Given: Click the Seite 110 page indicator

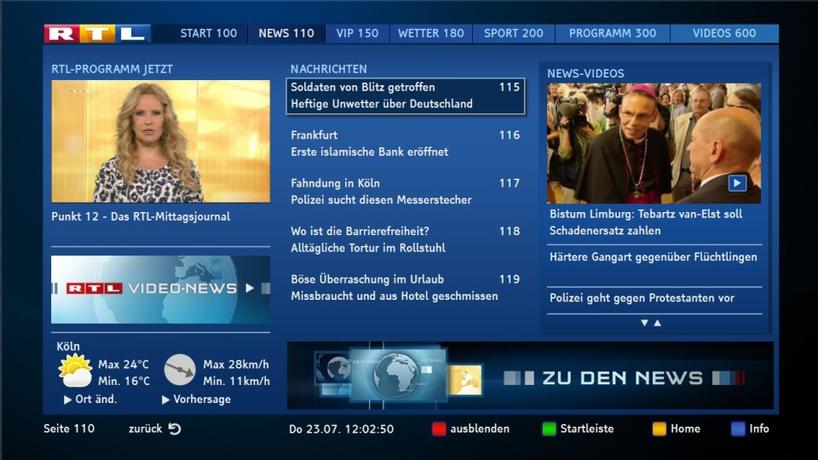Looking at the screenshot, I should coord(69,429).
